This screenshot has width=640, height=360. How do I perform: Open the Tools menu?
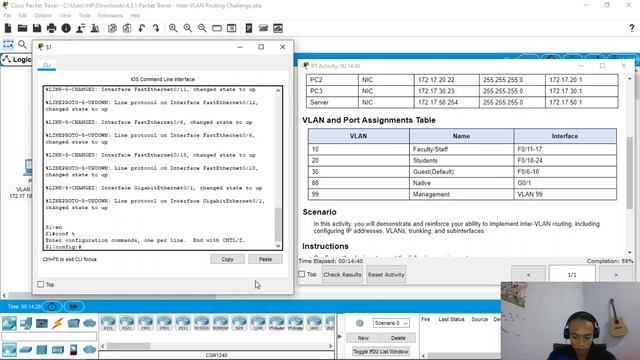coord(84,15)
